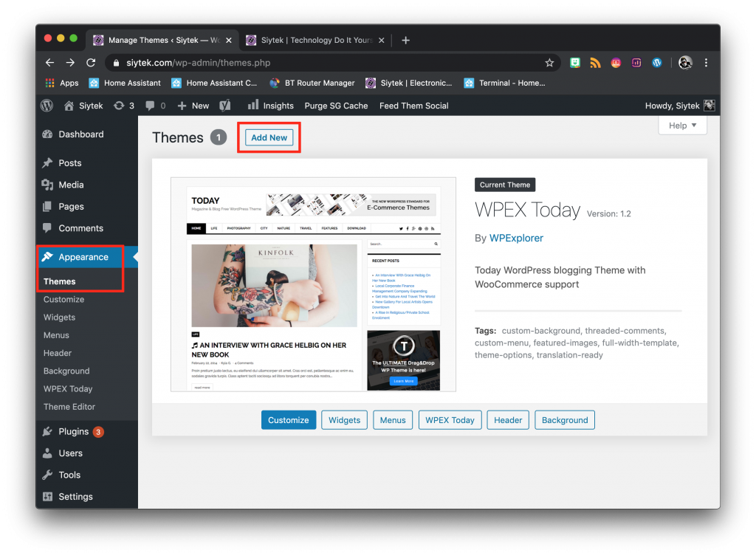Click the WPEX Today button below the theme
This screenshot has height=556, width=756.
tap(450, 420)
